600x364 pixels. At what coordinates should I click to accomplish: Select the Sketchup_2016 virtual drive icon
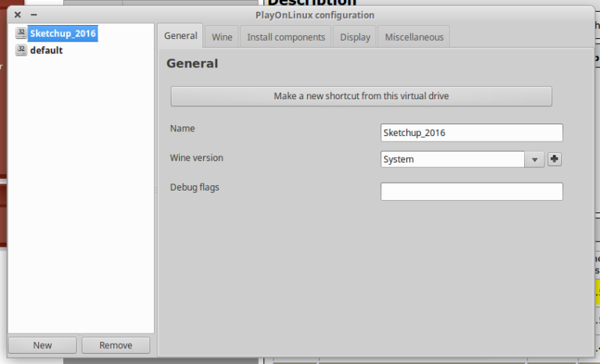point(21,34)
